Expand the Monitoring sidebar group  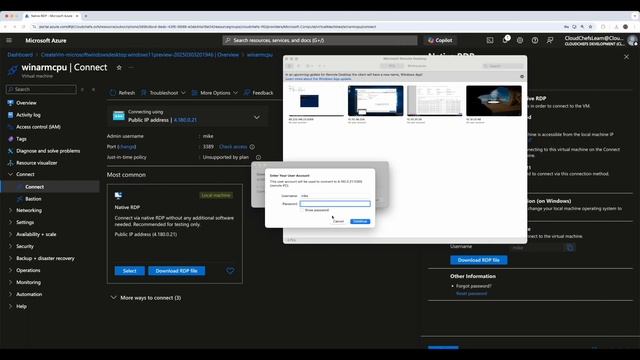(x=11, y=282)
